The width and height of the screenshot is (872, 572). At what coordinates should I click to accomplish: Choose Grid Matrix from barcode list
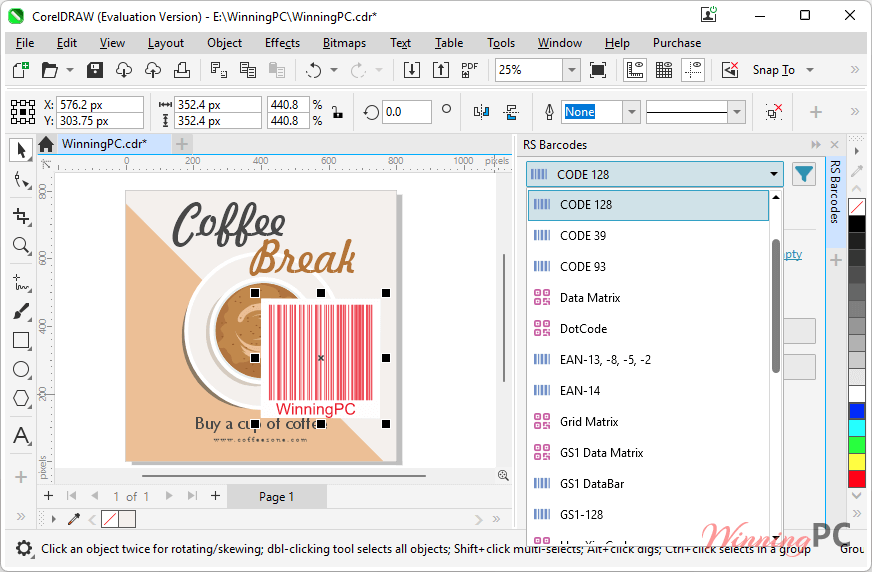point(648,422)
